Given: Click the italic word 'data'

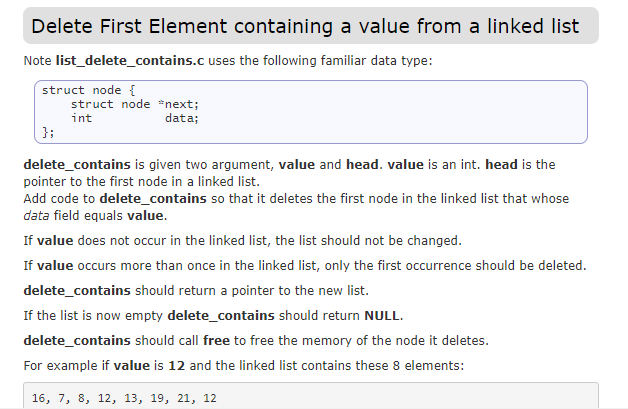Looking at the screenshot, I should [x=36, y=216].
